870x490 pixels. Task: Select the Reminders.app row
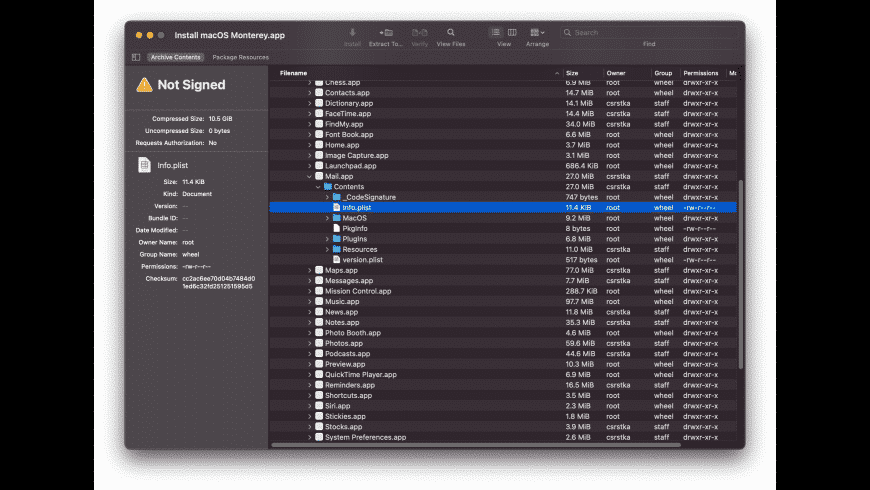(503, 385)
